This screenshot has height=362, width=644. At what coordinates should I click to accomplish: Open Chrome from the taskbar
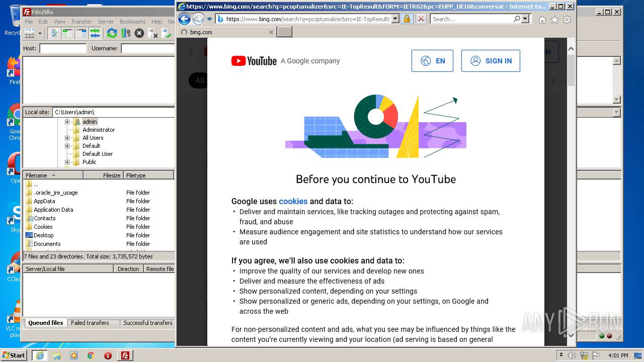[91, 355]
